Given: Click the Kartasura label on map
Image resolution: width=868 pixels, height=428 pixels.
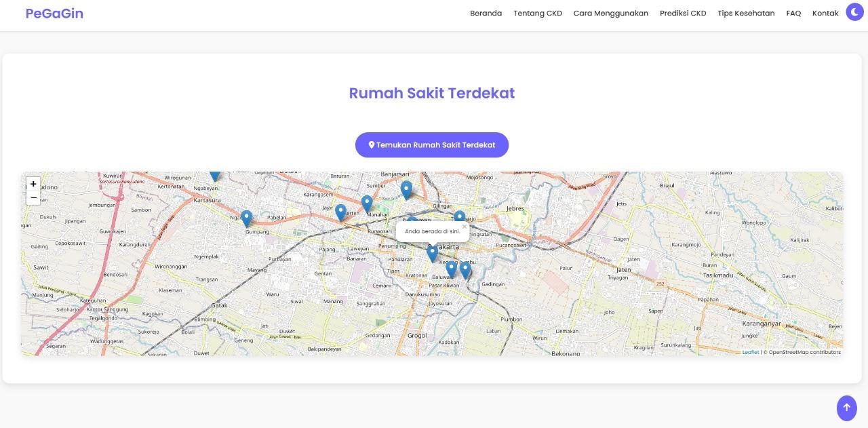Looking at the screenshot, I should click(207, 201).
